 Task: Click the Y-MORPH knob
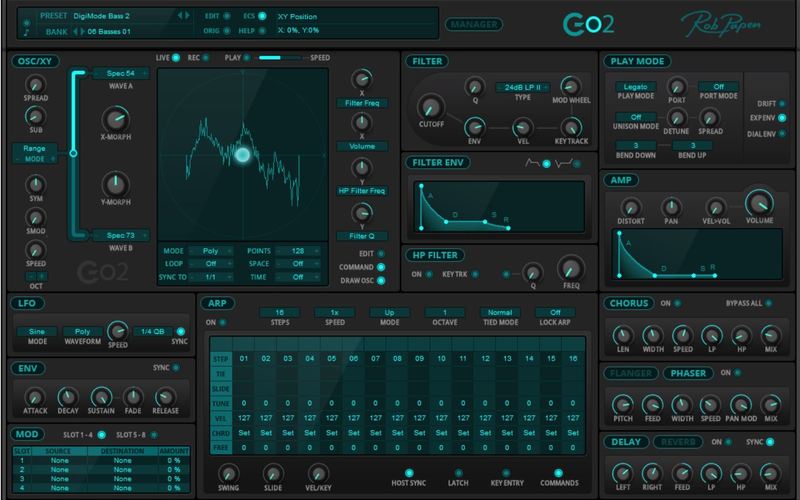116,184
